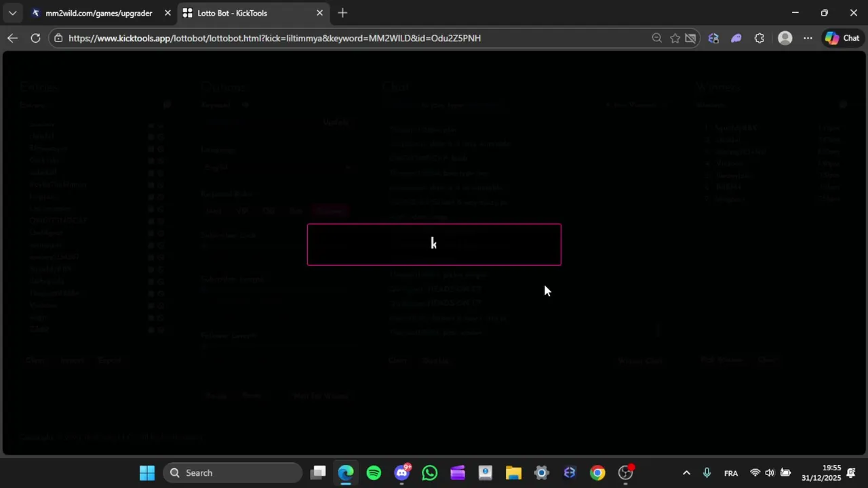
Task: Open Wi-Fi network settings
Action: coord(755,473)
